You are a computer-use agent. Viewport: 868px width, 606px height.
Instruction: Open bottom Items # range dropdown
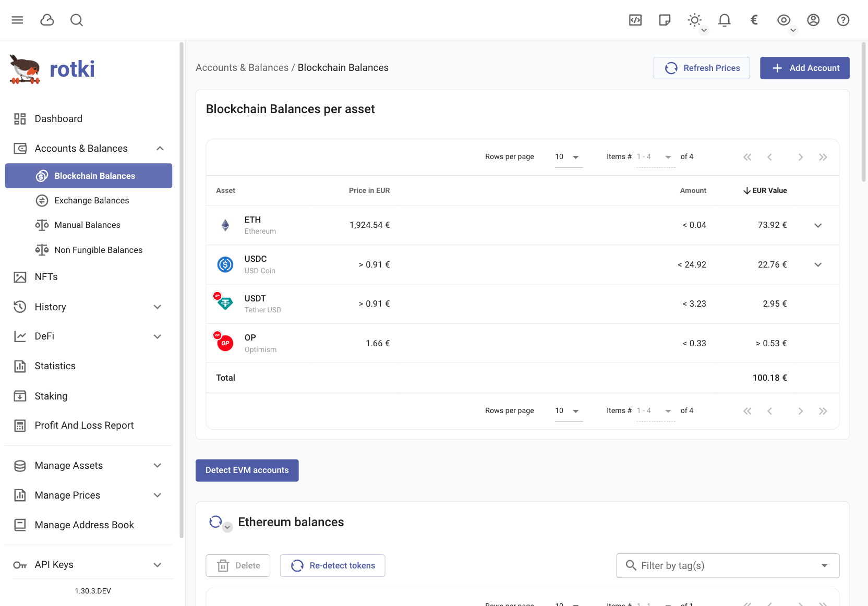point(656,411)
